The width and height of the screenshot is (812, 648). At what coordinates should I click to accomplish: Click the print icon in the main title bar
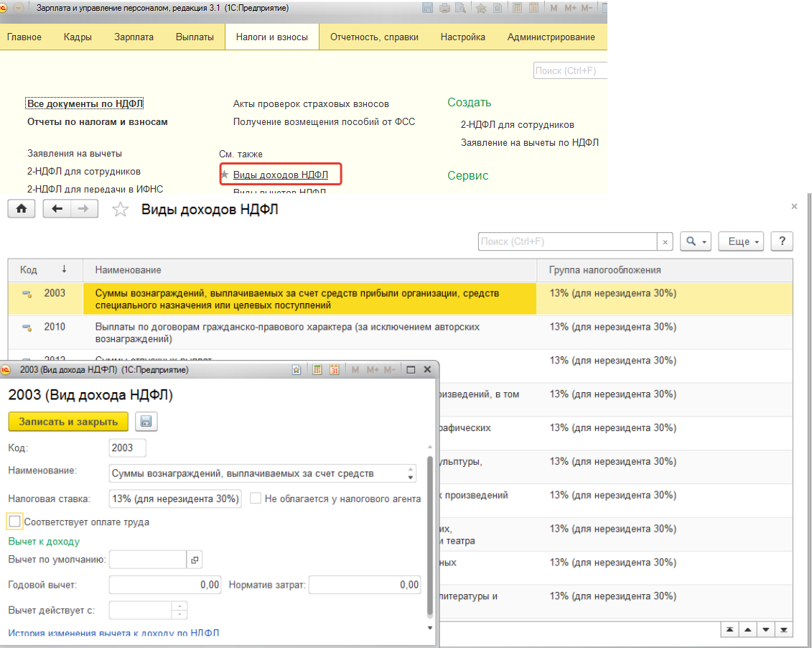click(x=444, y=8)
